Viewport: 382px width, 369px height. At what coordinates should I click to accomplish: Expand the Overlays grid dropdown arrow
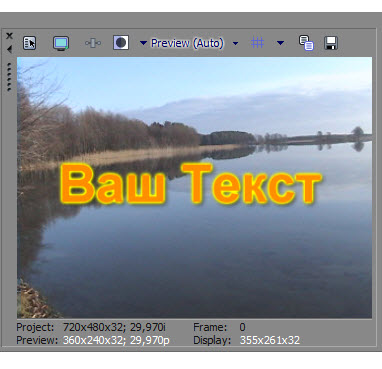(x=280, y=43)
